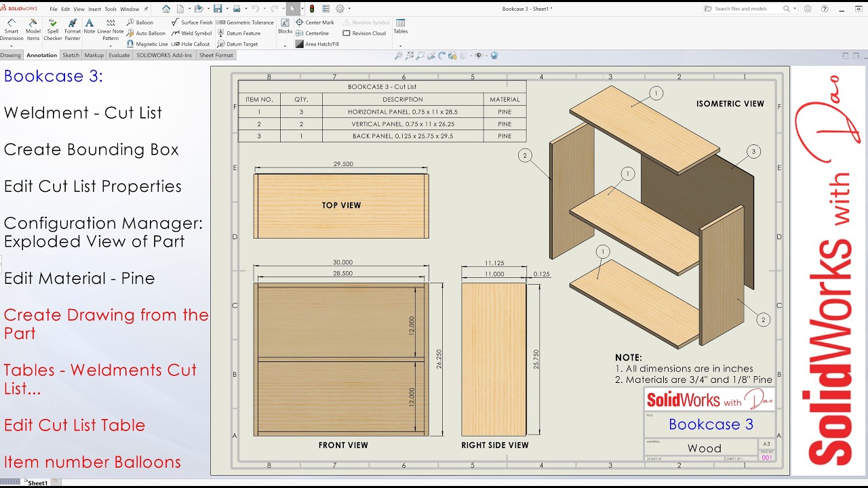Add a Hole Callout
This screenshot has width=868, height=488.
[x=191, y=44]
